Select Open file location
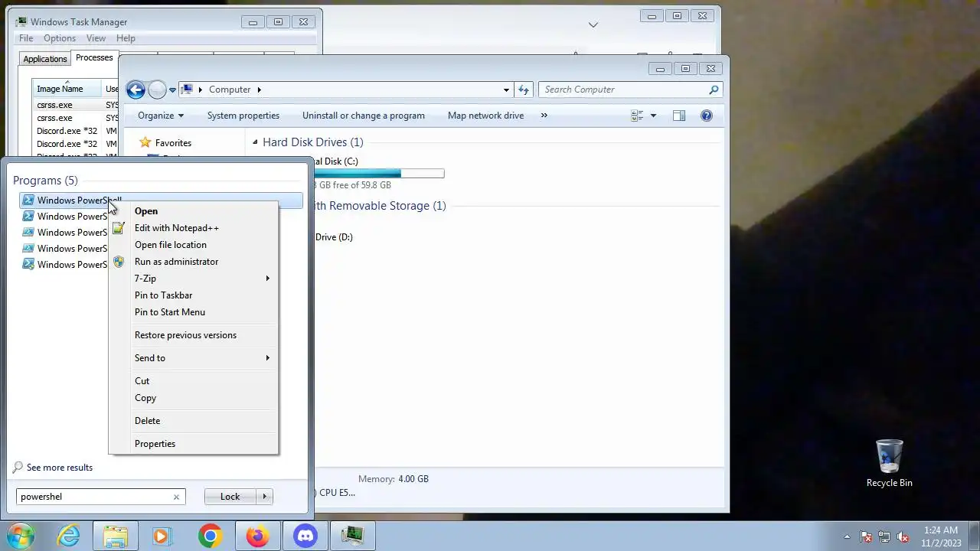This screenshot has width=980, height=551. pyautogui.click(x=193, y=245)
